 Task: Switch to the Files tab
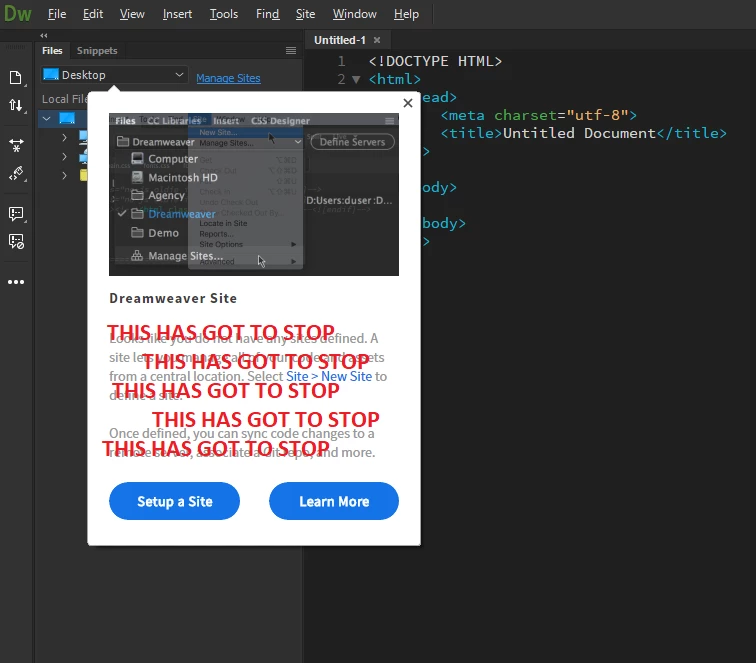[52, 51]
